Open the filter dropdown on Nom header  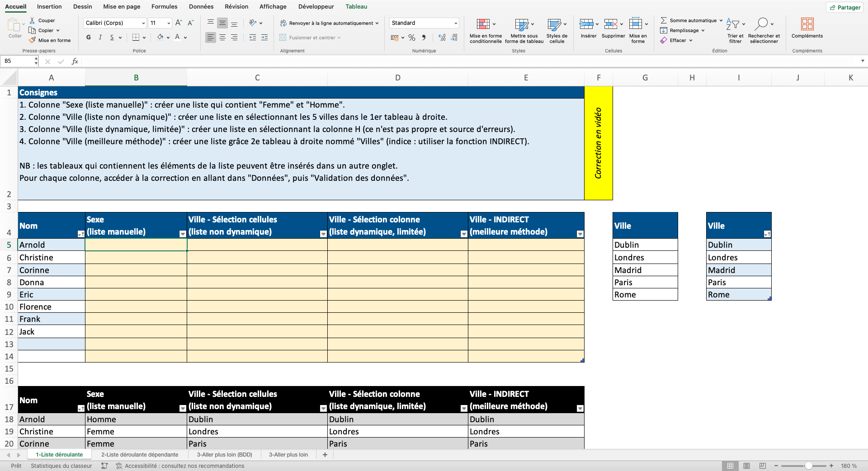tap(80, 234)
